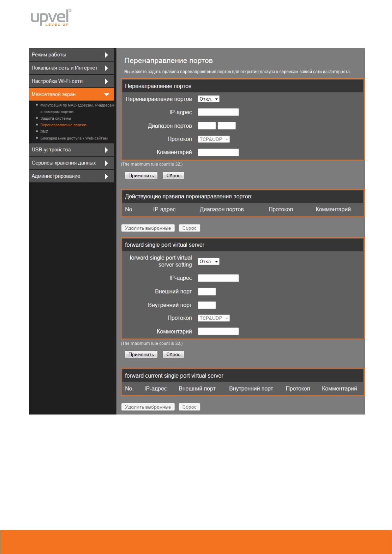The height and width of the screenshot is (554, 392).
Task: Click the first IP-адрес input field
Action: [x=218, y=112]
